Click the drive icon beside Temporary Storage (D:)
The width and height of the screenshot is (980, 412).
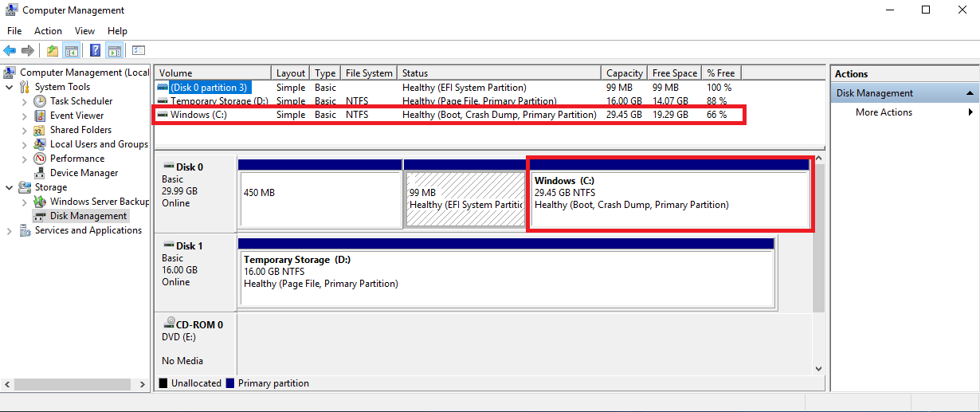(x=163, y=101)
